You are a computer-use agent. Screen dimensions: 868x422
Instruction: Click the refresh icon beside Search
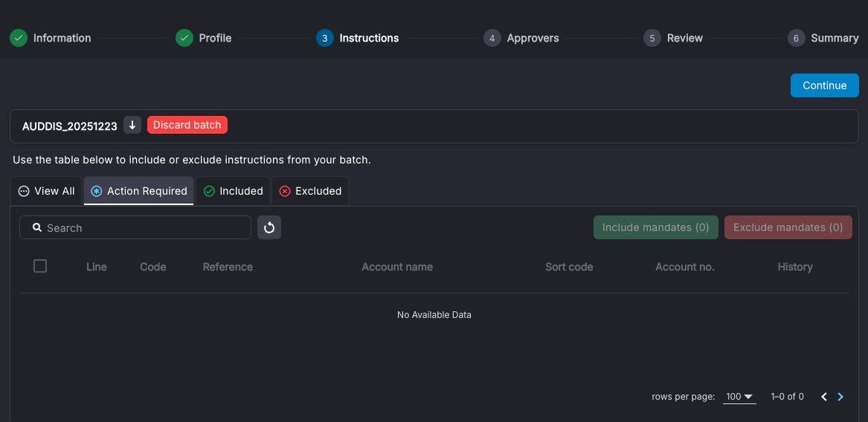pyautogui.click(x=269, y=227)
